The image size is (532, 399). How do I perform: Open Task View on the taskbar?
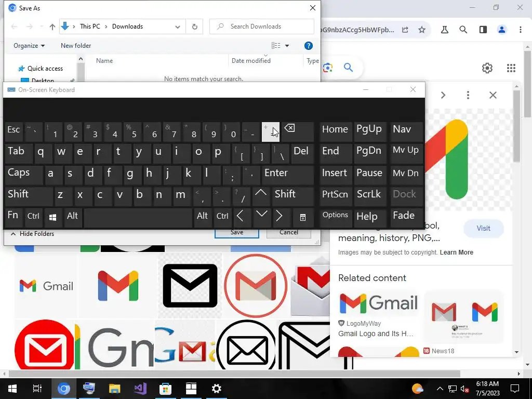click(37, 389)
